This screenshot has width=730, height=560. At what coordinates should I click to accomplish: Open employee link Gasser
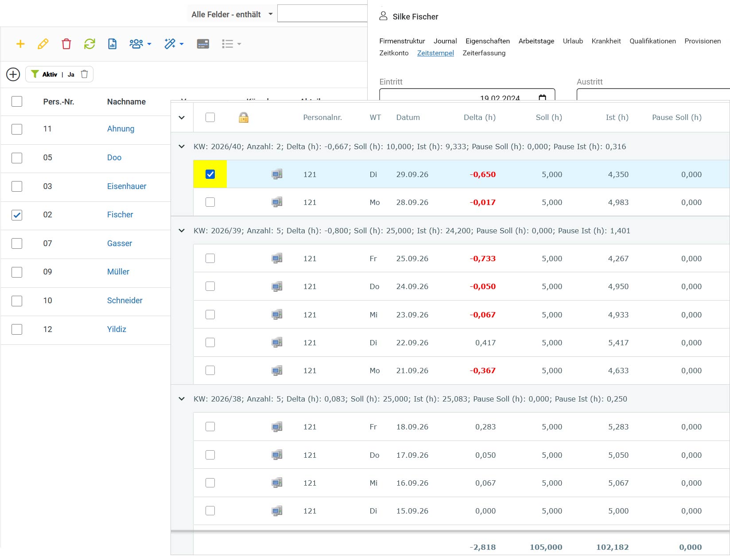coord(120,243)
